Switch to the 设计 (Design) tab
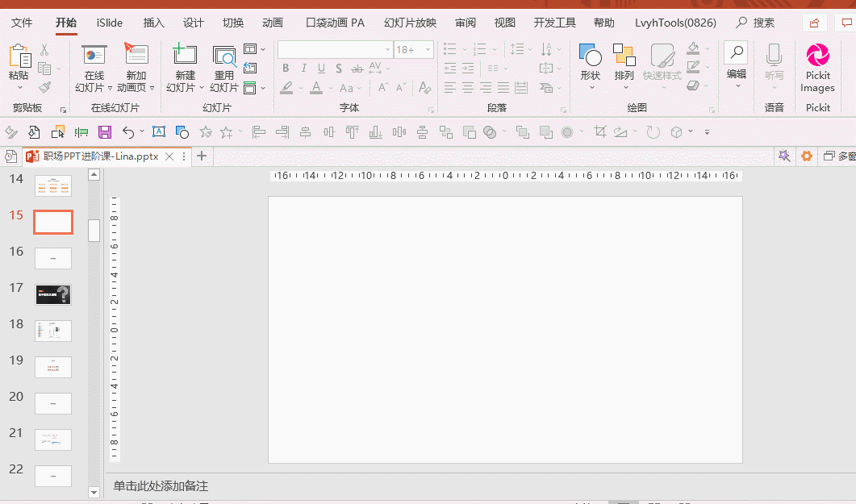 click(x=194, y=23)
